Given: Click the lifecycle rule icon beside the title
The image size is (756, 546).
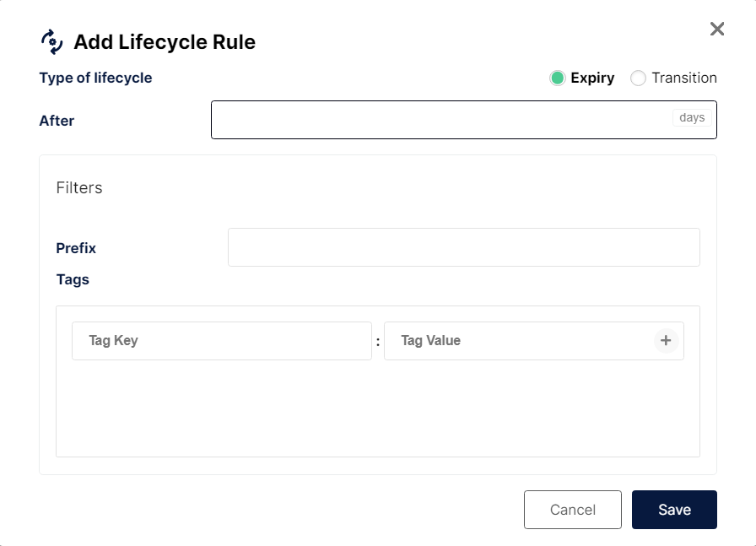Looking at the screenshot, I should point(52,41).
